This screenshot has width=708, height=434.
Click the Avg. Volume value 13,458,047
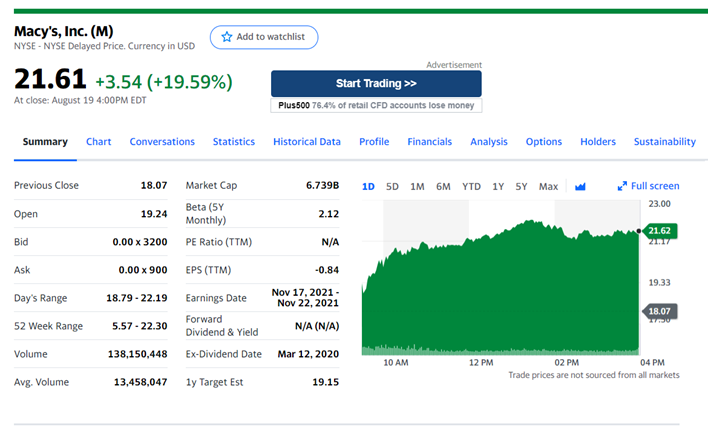click(x=140, y=382)
